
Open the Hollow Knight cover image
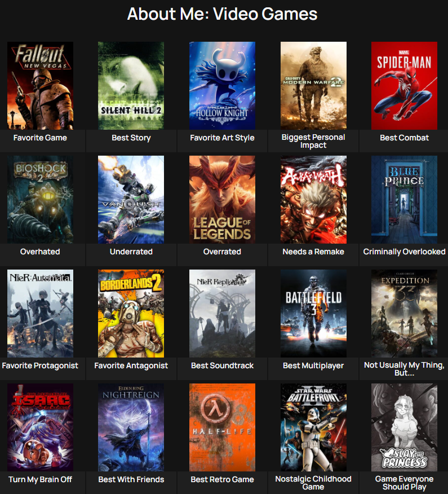pos(222,86)
